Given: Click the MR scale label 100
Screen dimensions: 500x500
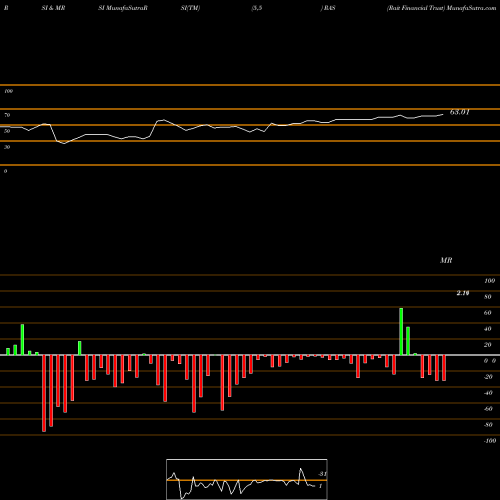Looking at the screenshot, I should pyautogui.click(x=489, y=281).
